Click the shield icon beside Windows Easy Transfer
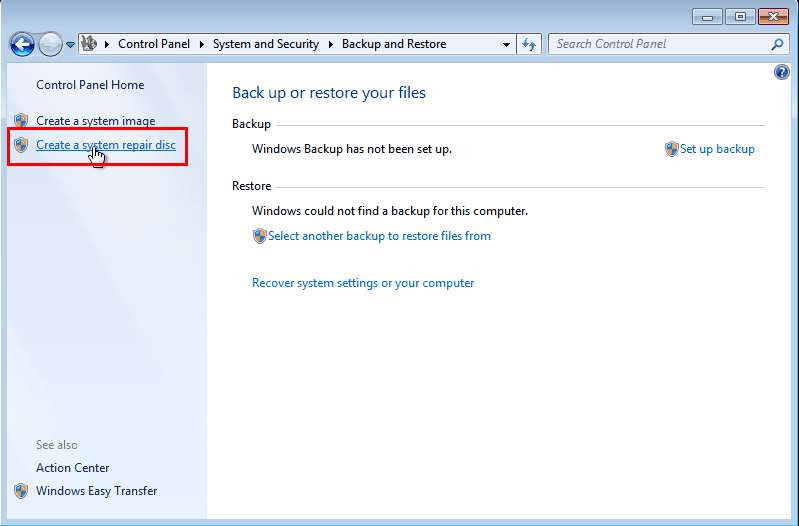This screenshot has height=526, width=799. pyautogui.click(x=21, y=491)
